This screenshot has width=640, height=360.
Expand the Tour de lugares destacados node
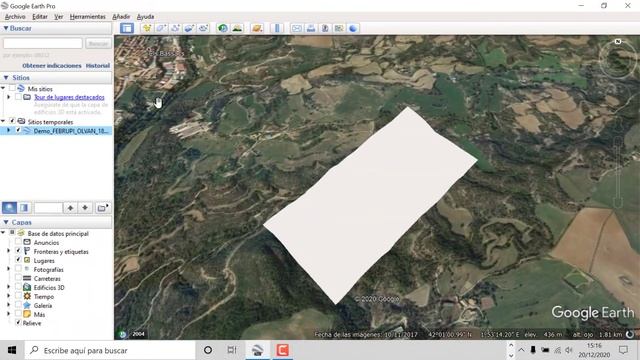[x=9, y=97]
